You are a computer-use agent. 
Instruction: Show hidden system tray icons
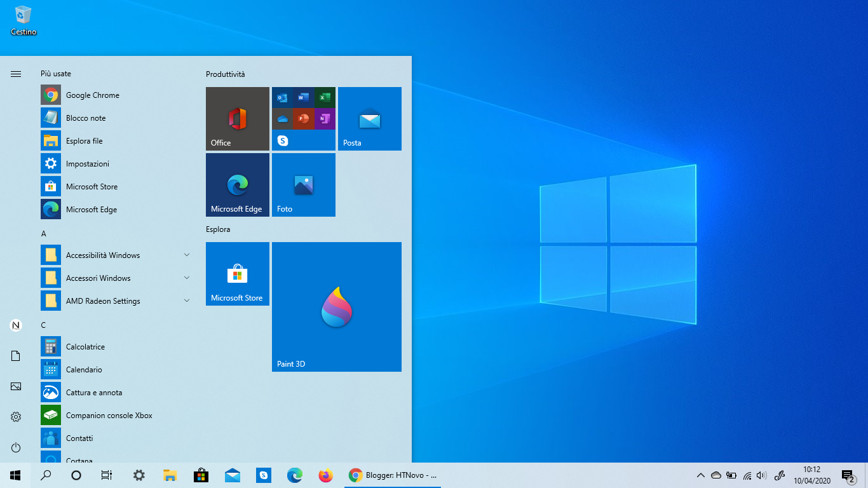coord(701,475)
